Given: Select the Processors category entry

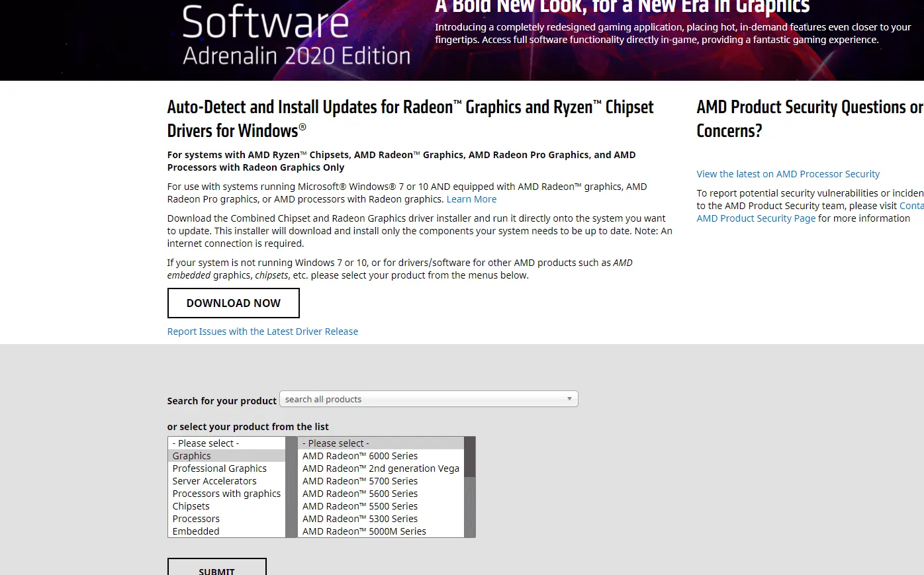Looking at the screenshot, I should 196,519.
